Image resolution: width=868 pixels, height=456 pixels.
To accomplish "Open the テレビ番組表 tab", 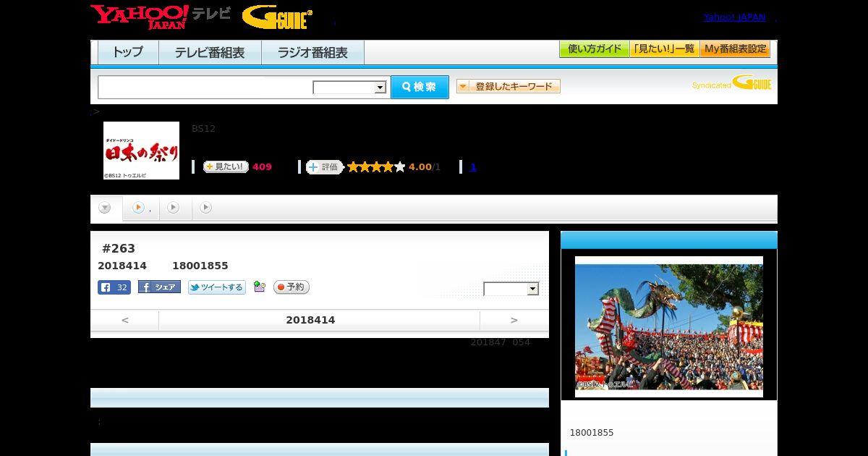I will (210, 53).
